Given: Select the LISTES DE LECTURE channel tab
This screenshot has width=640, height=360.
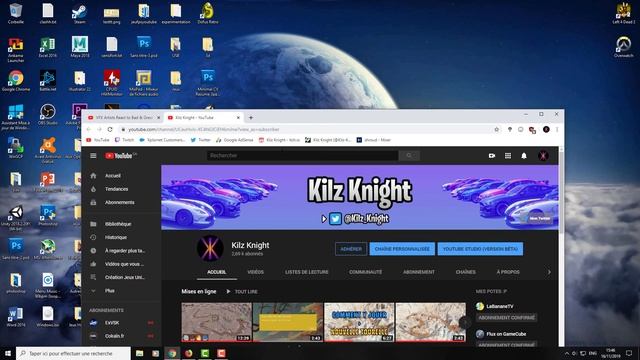Looking at the screenshot, I should pyautogui.click(x=307, y=272).
